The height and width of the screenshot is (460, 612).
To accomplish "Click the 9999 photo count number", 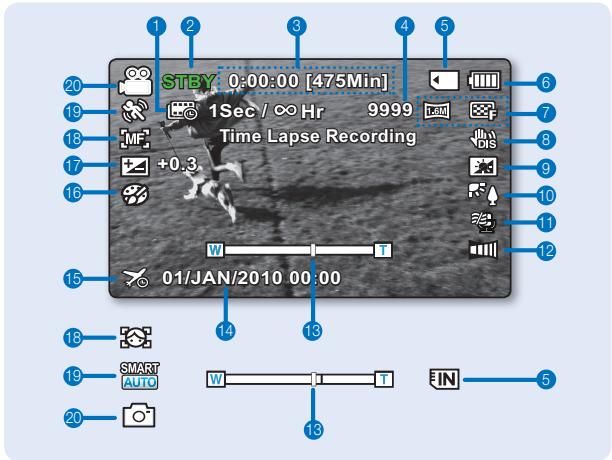I will [x=390, y=110].
